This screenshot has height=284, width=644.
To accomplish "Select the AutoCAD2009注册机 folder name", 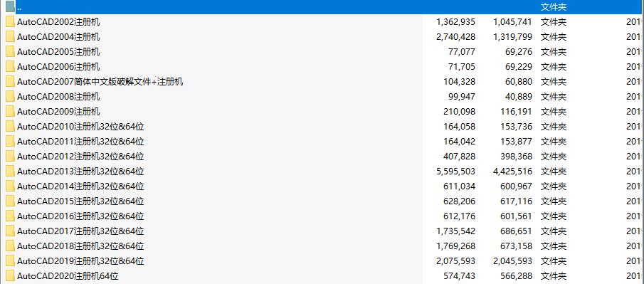I will pos(58,111).
